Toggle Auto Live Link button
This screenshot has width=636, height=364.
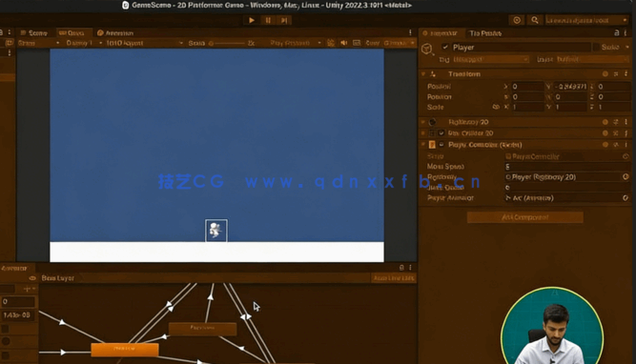(394, 278)
